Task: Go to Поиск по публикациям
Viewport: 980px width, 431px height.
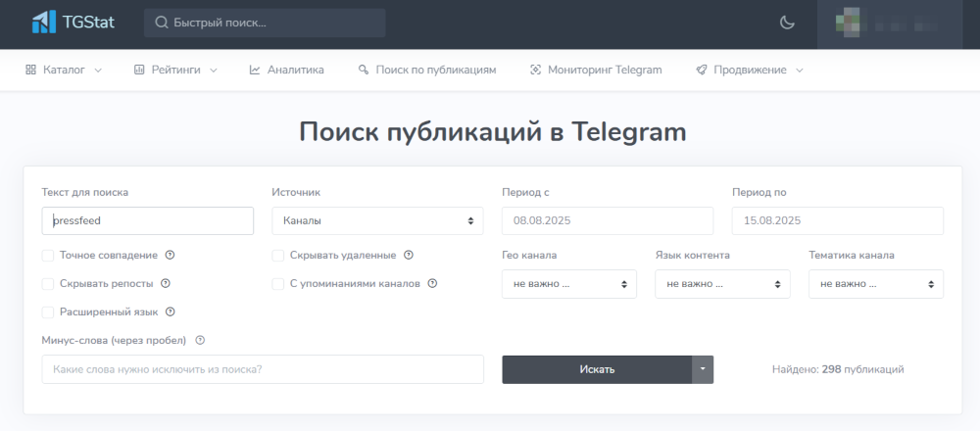Action: (427, 70)
